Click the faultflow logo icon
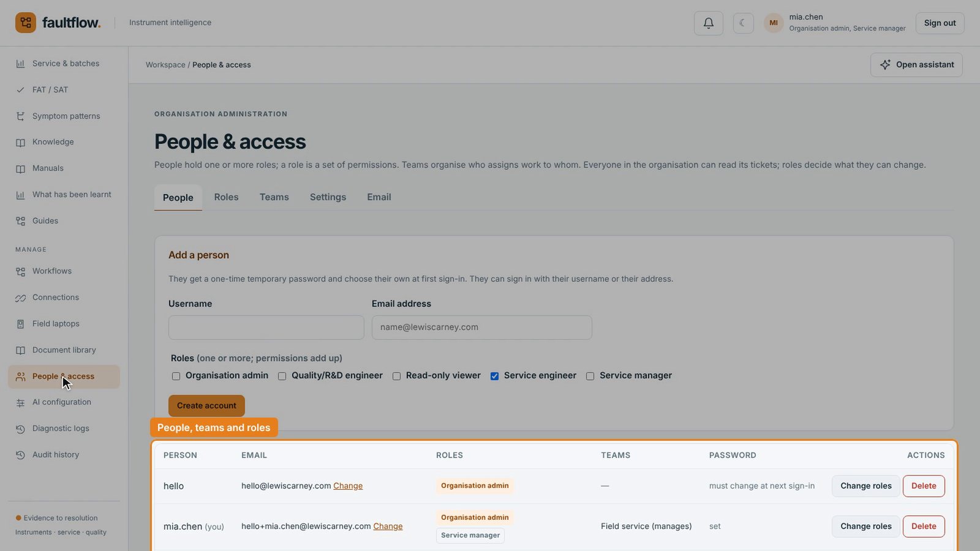The height and width of the screenshot is (551, 980). click(x=26, y=23)
